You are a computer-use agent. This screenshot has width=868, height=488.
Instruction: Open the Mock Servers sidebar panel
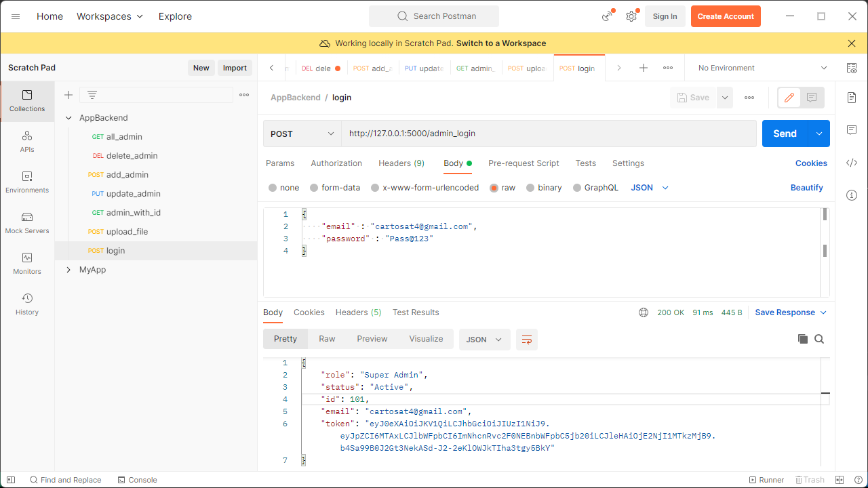pyautogui.click(x=27, y=223)
